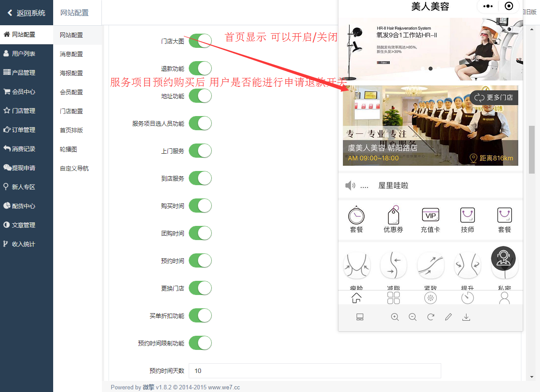Screen dimensions: 540x392
Task: Click clock icon in bottom nav
Action: pos(467,298)
